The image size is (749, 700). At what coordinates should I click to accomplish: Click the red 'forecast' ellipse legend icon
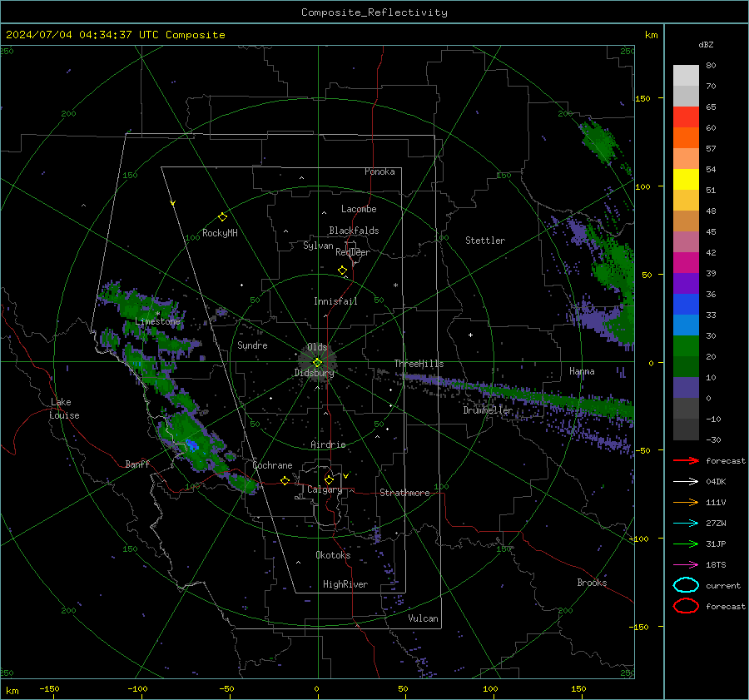[686, 606]
